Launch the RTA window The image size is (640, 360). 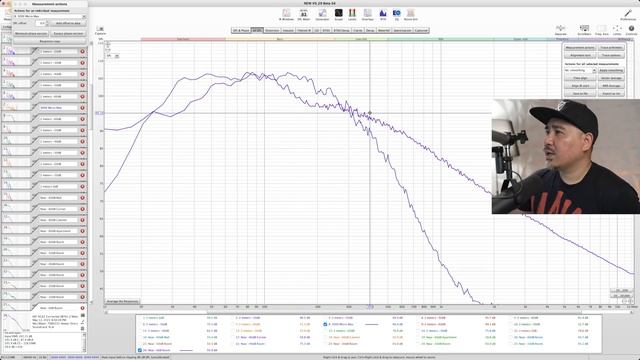[x=383, y=15]
